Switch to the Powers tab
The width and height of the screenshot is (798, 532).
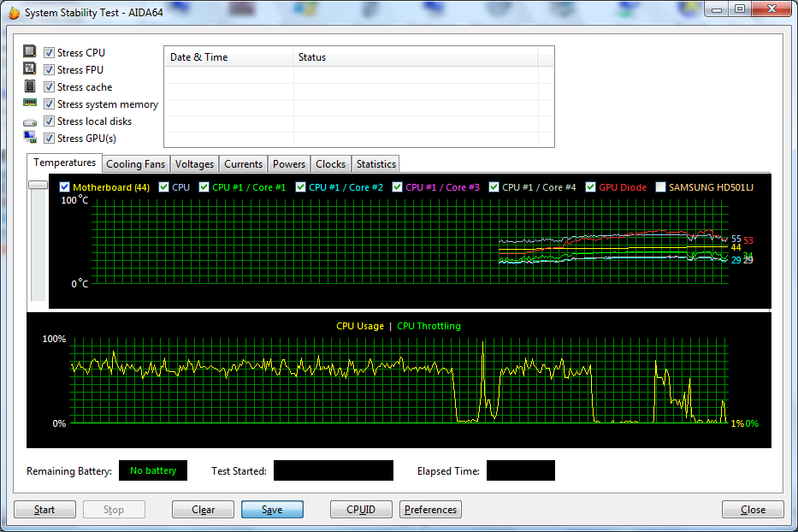point(288,164)
